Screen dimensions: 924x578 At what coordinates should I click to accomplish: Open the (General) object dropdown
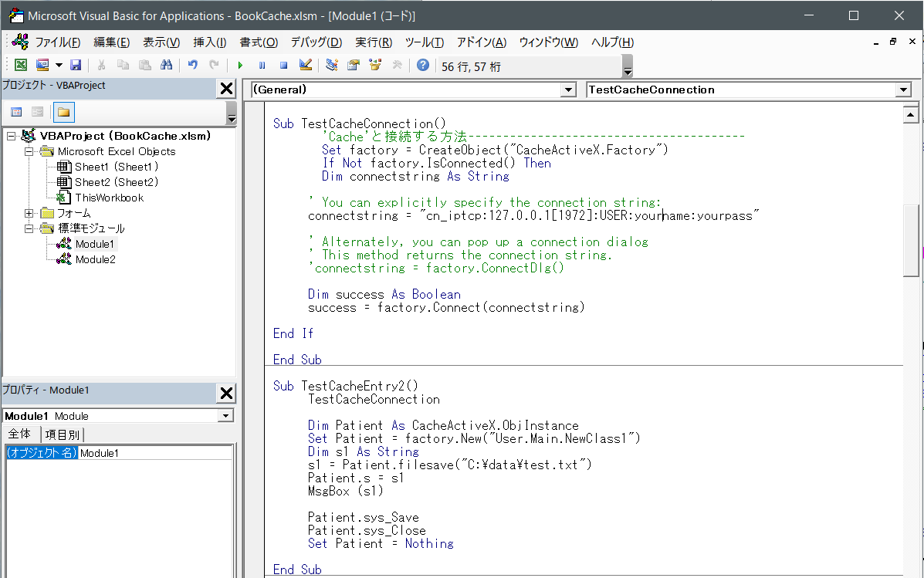pos(569,90)
